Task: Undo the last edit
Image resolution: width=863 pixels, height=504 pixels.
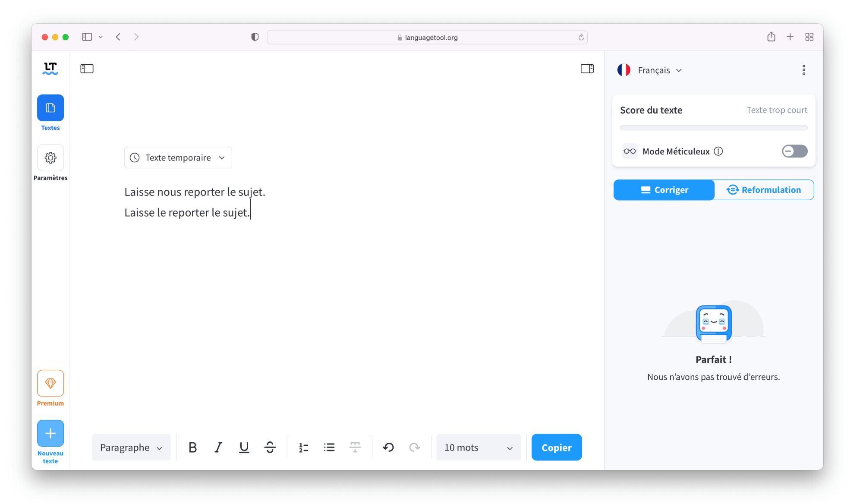Action: (388, 447)
